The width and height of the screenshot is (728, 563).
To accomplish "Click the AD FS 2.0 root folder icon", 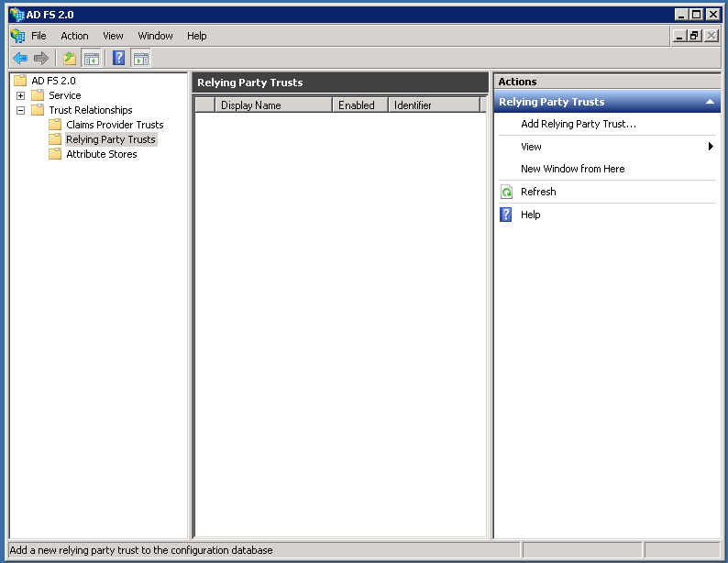I will 20,81.
